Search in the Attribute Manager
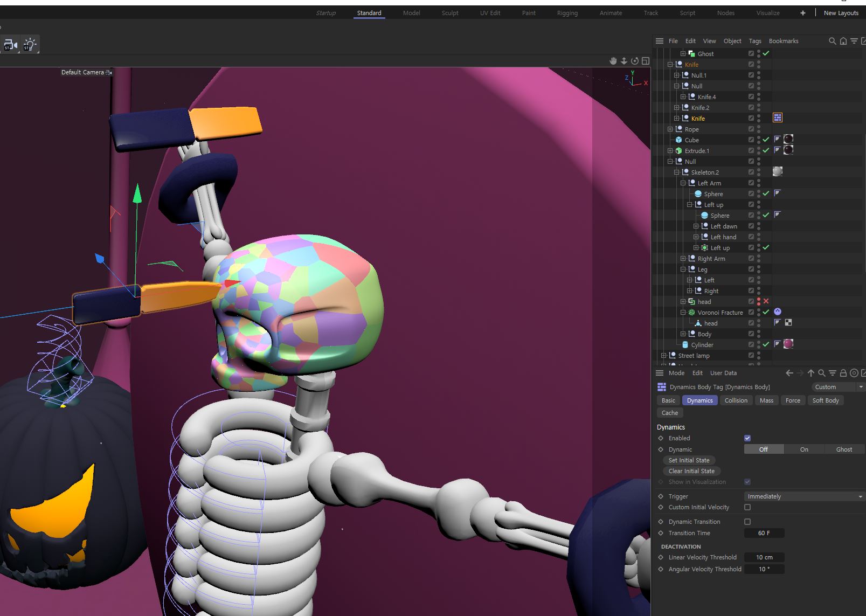Viewport: 866px width, 616px height. tap(822, 373)
